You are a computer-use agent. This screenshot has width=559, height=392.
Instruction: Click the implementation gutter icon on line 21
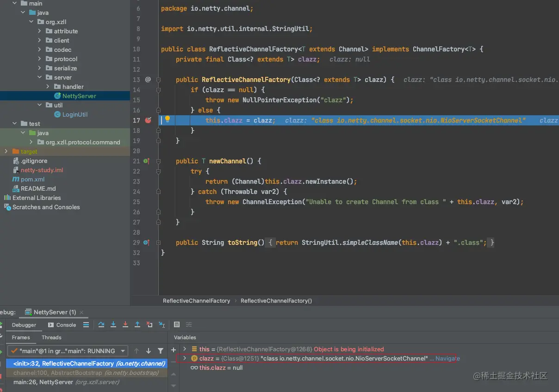pos(146,161)
